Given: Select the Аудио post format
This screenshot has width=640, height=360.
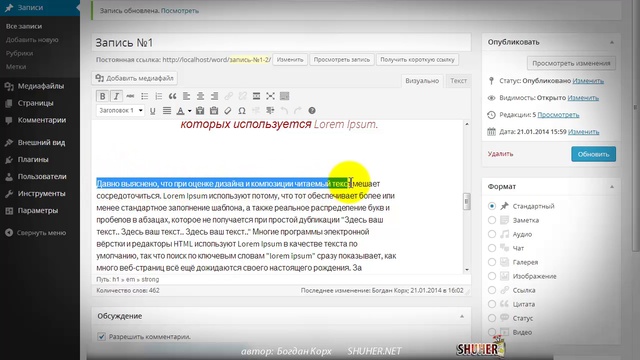Looking at the screenshot, I should click(x=492, y=234).
